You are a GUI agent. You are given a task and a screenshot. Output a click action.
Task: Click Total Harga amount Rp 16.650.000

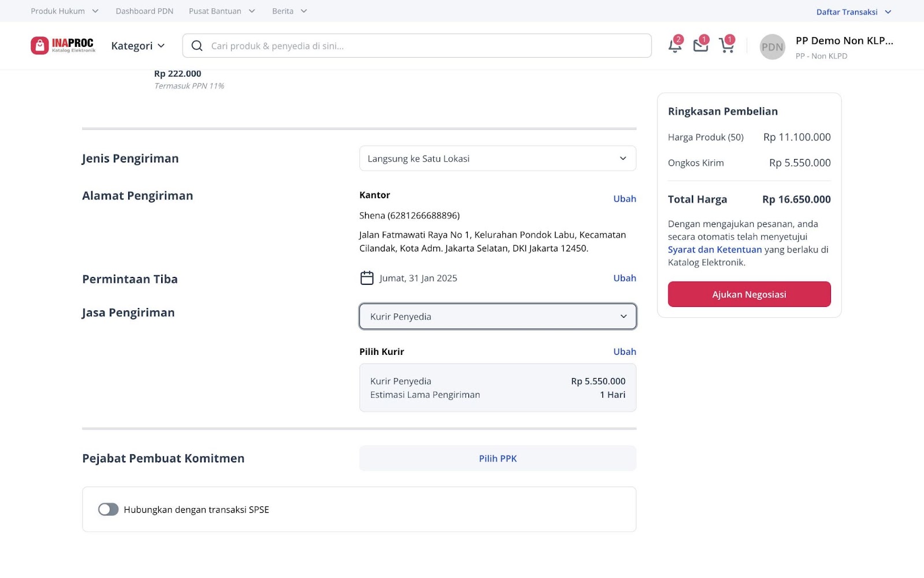click(x=796, y=199)
